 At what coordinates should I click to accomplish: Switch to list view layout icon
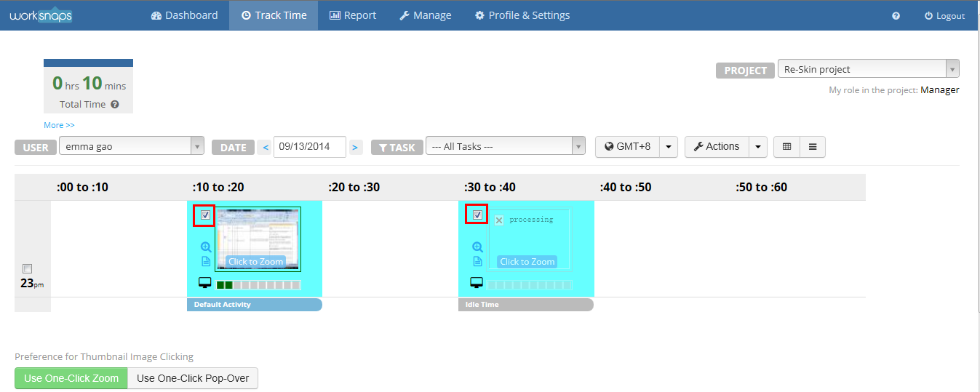coord(812,147)
